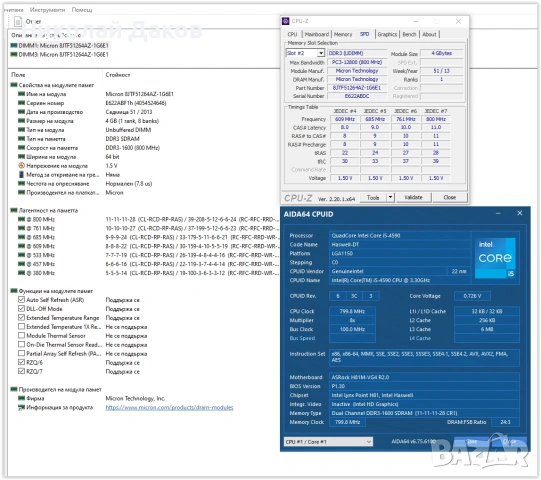Click the report document icon in toolbar
This screenshot has height=480, width=541.
click(18, 22)
